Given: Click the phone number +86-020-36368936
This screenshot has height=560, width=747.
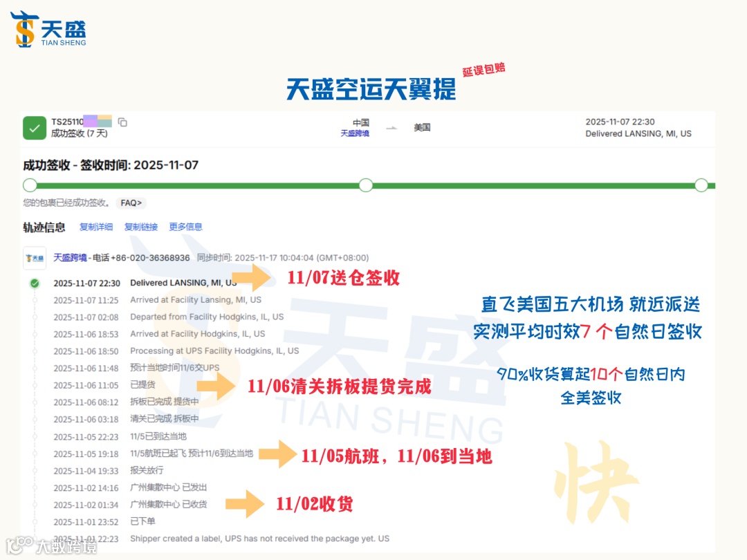Looking at the screenshot, I should [x=150, y=258].
